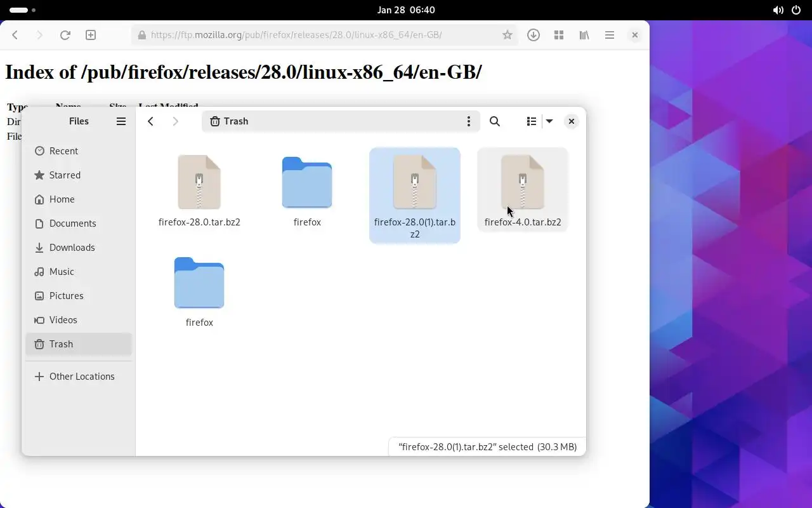Open browser tab overview grid
Image resolution: width=812 pixels, height=508 pixels.
(559, 35)
